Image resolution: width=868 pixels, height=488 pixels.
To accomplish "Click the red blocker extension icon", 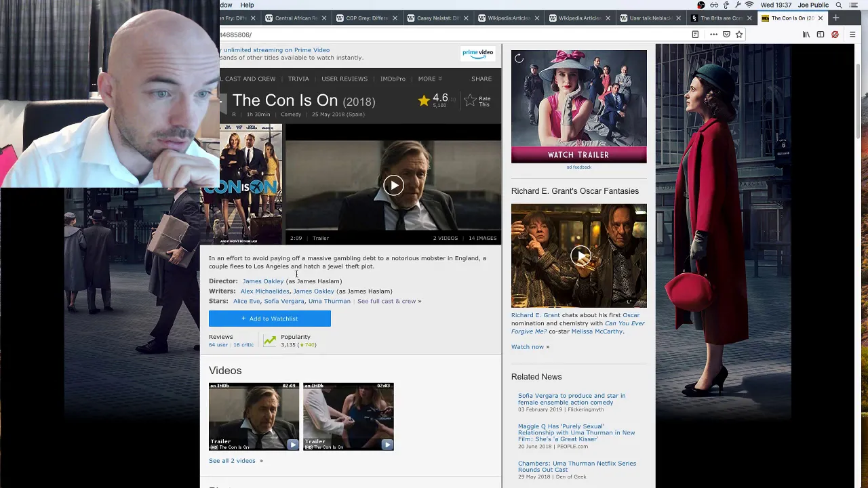I will [x=835, y=35].
